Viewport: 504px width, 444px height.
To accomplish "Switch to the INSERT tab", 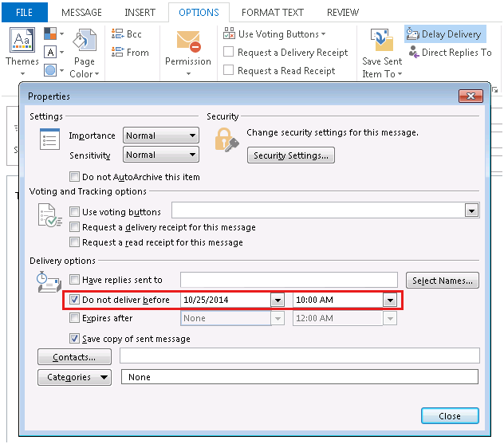I will tap(140, 12).
